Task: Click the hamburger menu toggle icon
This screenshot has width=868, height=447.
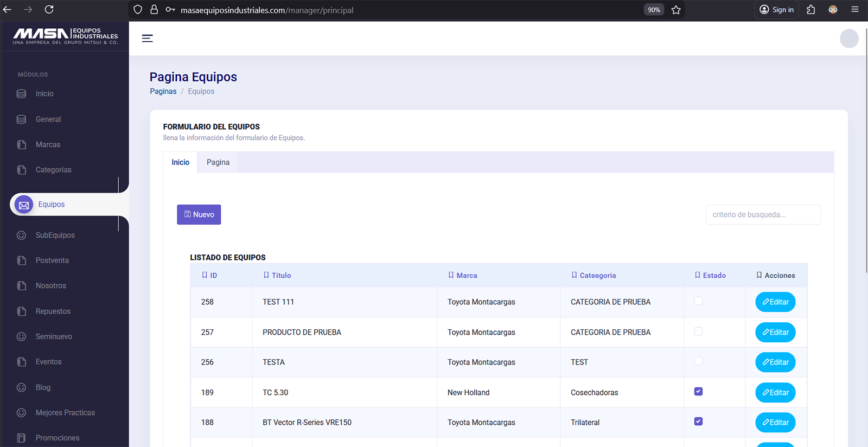Action: 147,38
